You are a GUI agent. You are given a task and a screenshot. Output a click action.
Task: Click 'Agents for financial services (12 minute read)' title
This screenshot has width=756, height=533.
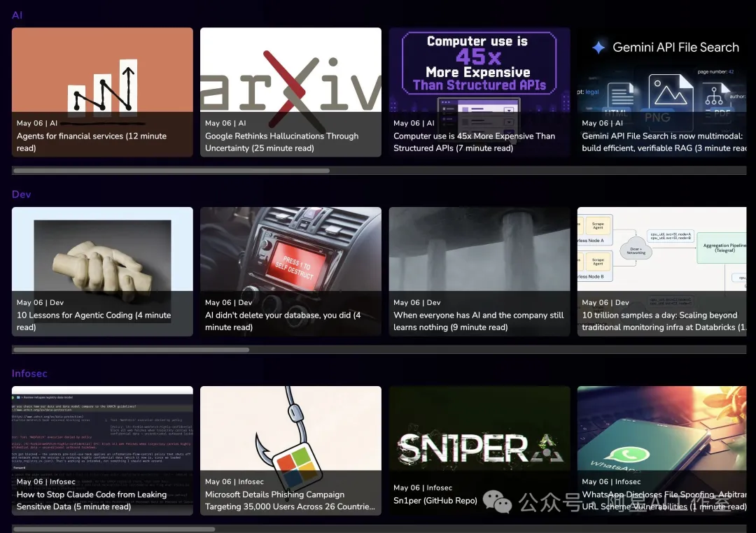(92, 142)
